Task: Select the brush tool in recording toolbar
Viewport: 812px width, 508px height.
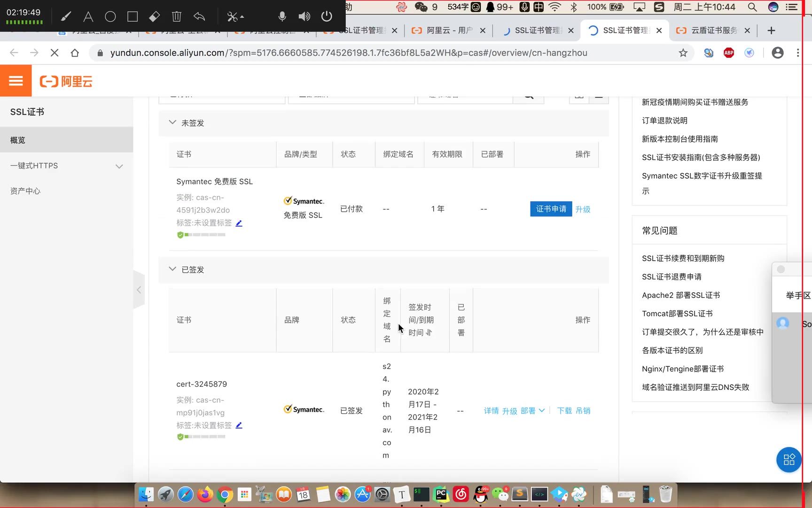Action: 66,17
